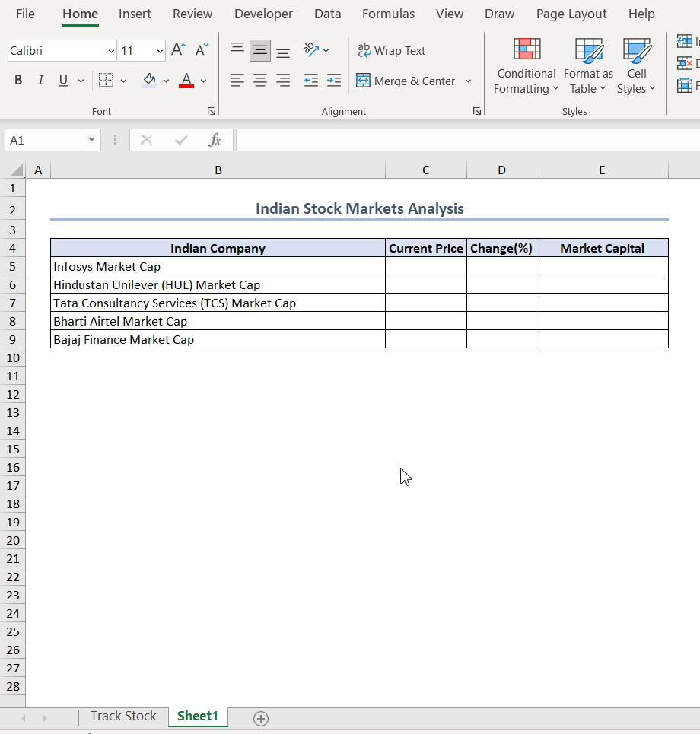700x734 pixels.
Task: Click Increase Indent icon
Action: (334, 81)
